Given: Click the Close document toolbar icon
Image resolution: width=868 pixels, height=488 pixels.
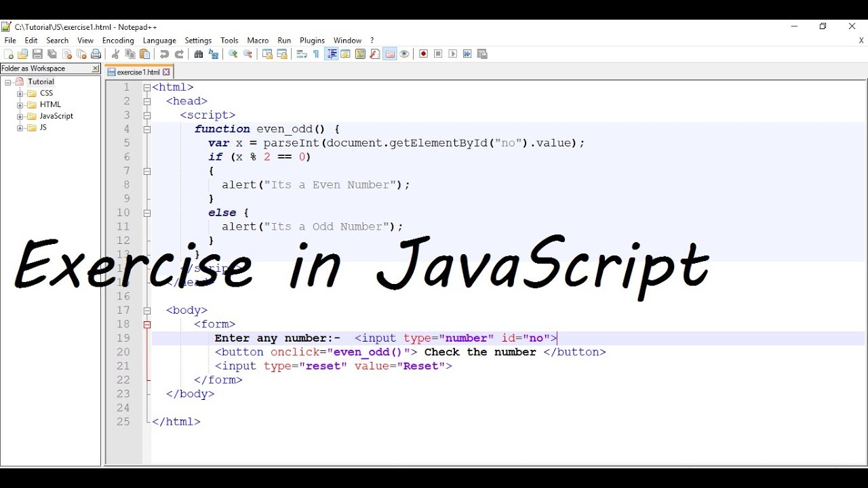Looking at the screenshot, I should 67,54.
